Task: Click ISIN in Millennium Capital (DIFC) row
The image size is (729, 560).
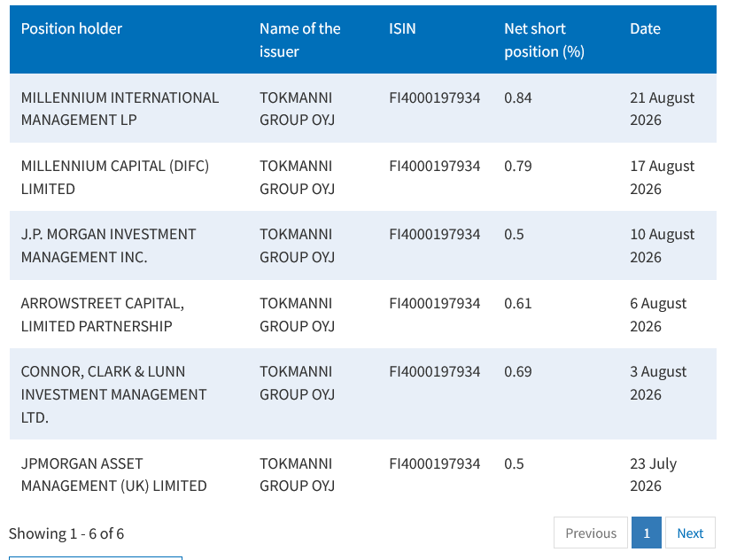Action: (434, 166)
